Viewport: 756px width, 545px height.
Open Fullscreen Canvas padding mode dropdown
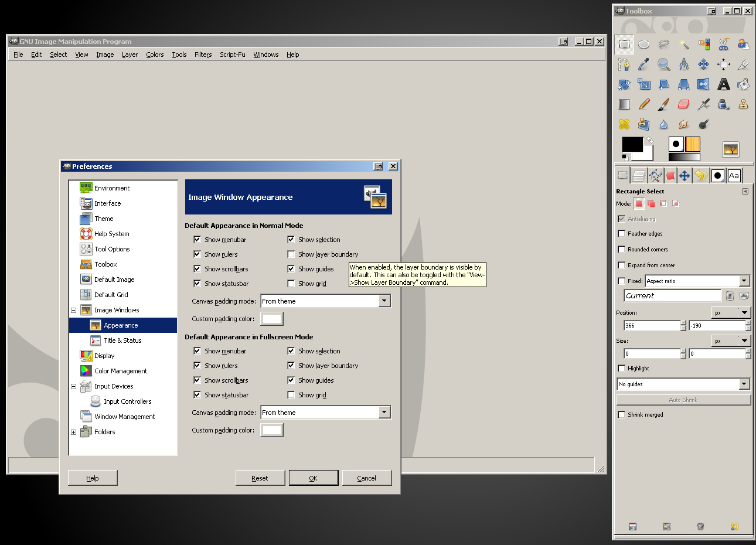click(326, 413)
